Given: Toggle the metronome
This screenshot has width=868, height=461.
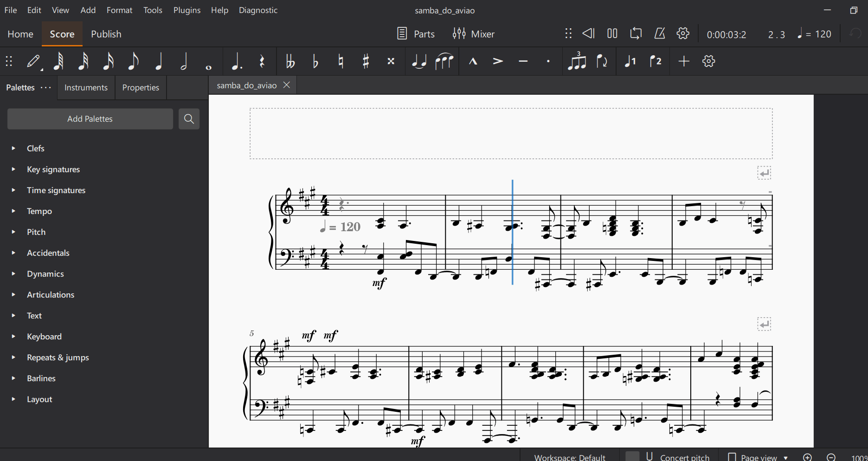Looking at the screenshot, I should click(x=660, y=33).
